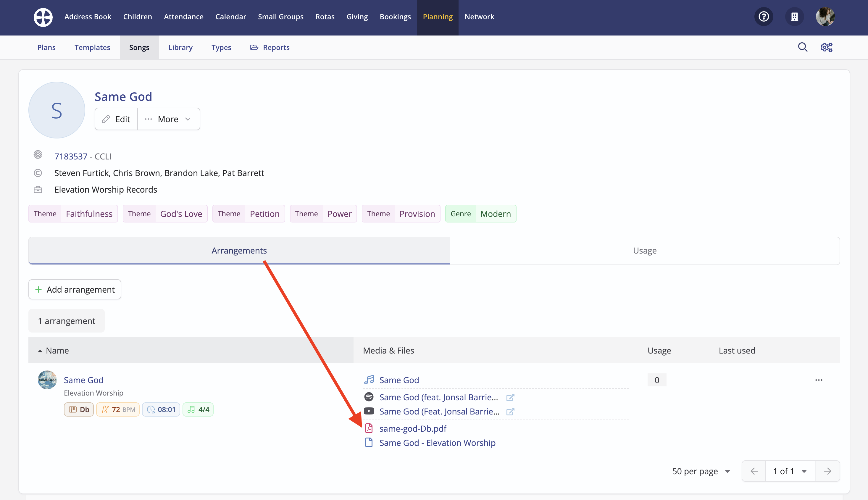The width and height of the screenshot is (868, 500).
Task: Click the Theme Petition tag
Action: (249, 214)
